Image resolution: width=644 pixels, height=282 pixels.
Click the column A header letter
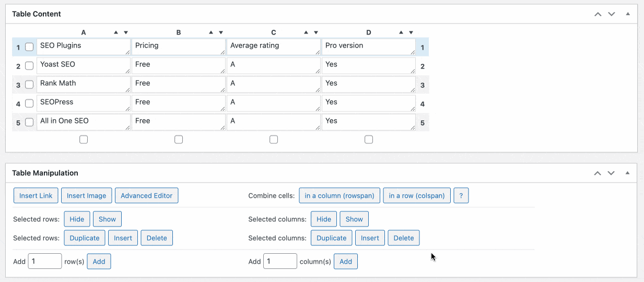coord(84,32)
